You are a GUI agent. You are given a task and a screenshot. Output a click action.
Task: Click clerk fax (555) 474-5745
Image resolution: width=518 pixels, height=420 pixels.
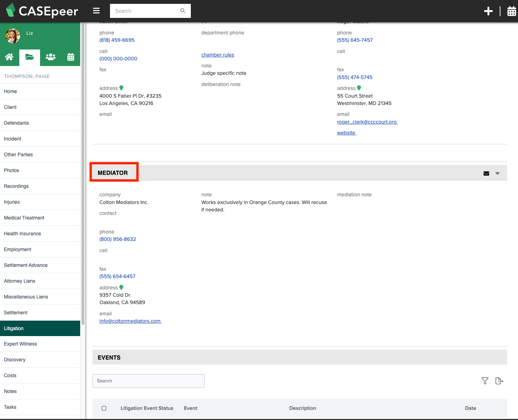pyautogui.click(x=355, y=77)
